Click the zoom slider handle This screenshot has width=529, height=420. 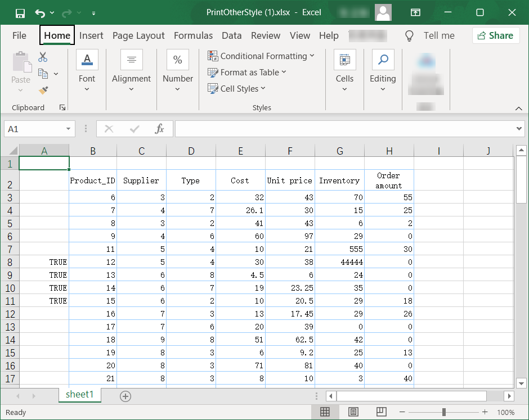click(x=444, y=412)
